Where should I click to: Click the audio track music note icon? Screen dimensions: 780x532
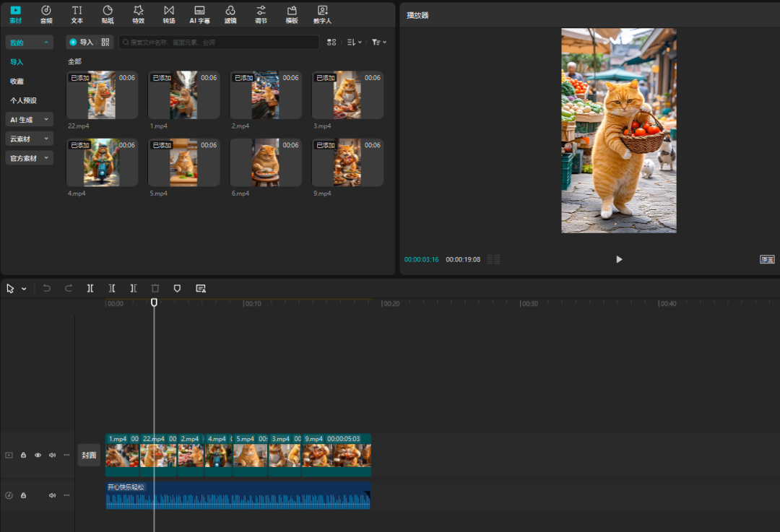9,495
